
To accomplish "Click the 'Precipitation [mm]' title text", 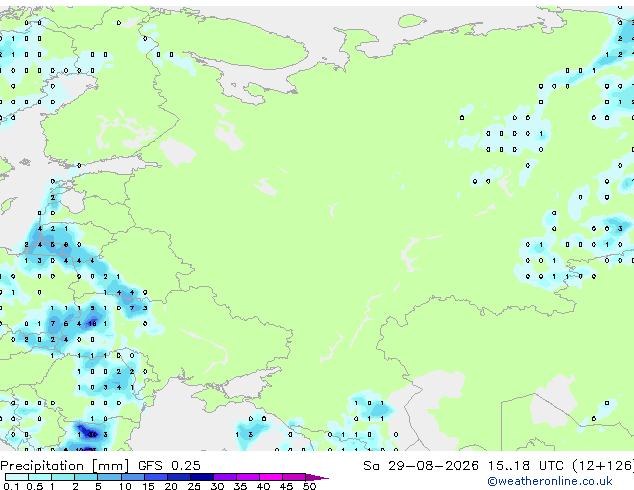I will point(64,466).
